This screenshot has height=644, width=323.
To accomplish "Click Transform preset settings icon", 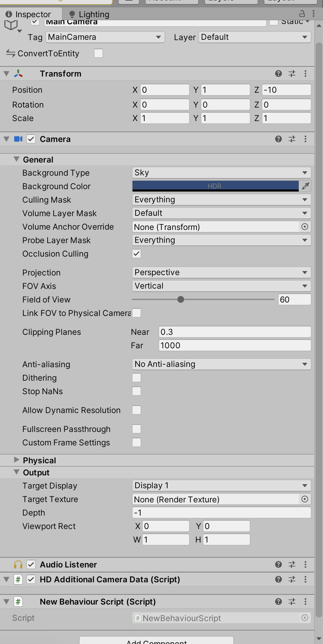I will (292, 74).
